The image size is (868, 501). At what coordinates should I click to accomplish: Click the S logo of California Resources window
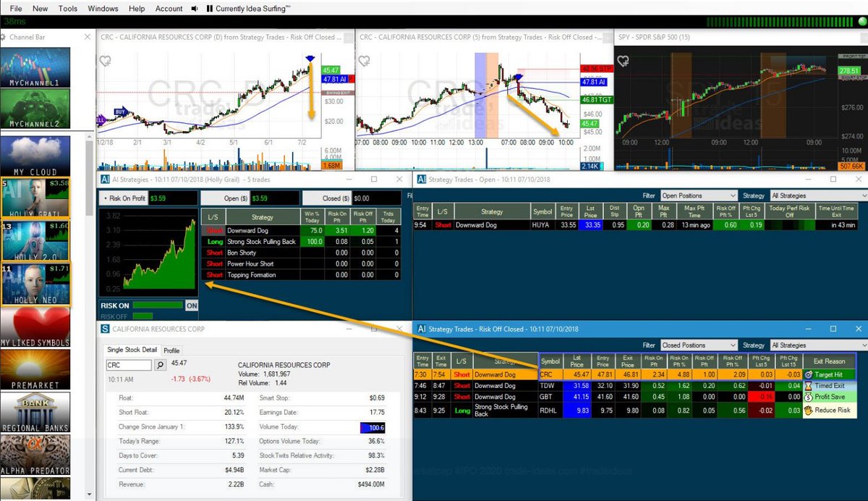(x=105, y=329)
